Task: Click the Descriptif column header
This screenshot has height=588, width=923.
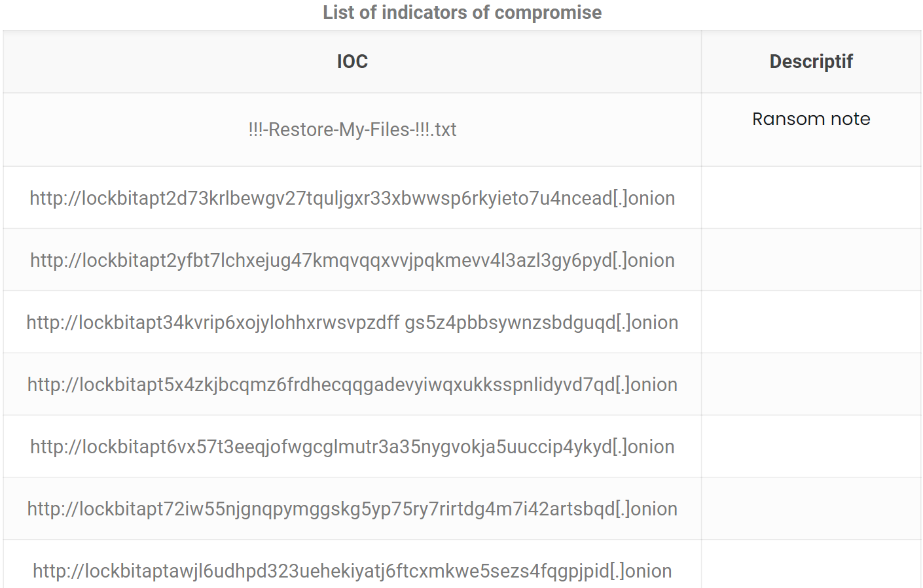Action: tap(811, 61)
